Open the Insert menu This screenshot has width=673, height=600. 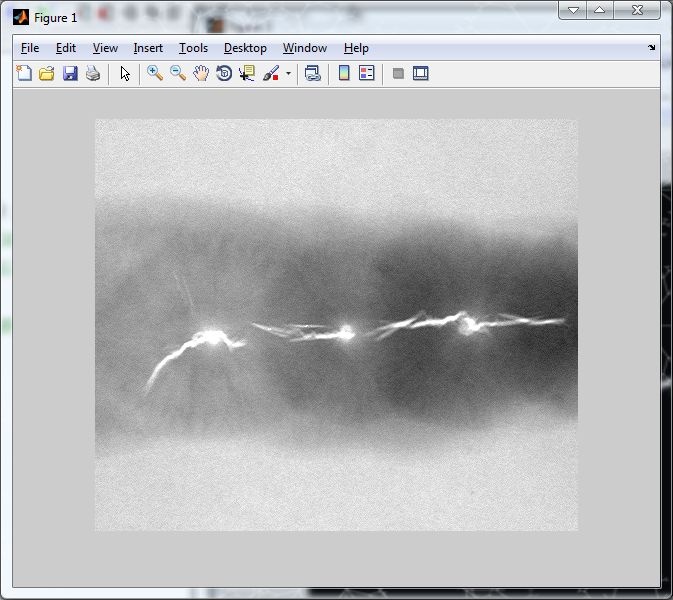pos(148,48)
